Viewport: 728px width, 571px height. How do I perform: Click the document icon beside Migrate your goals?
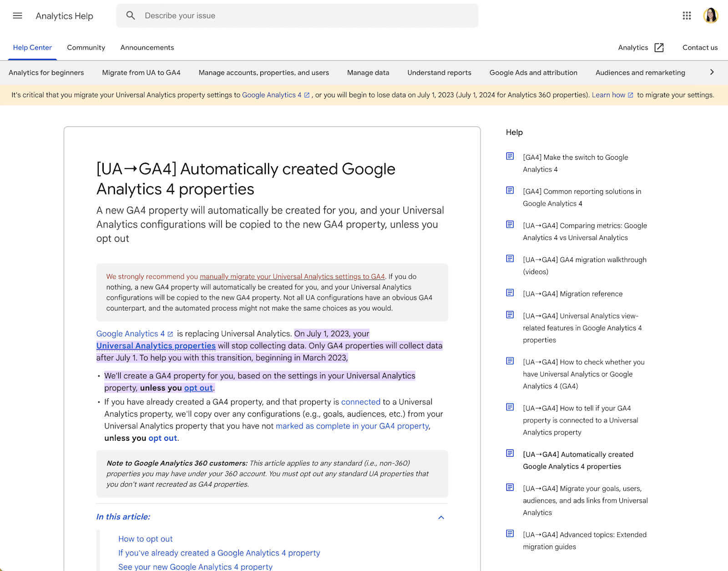[510, 487]
